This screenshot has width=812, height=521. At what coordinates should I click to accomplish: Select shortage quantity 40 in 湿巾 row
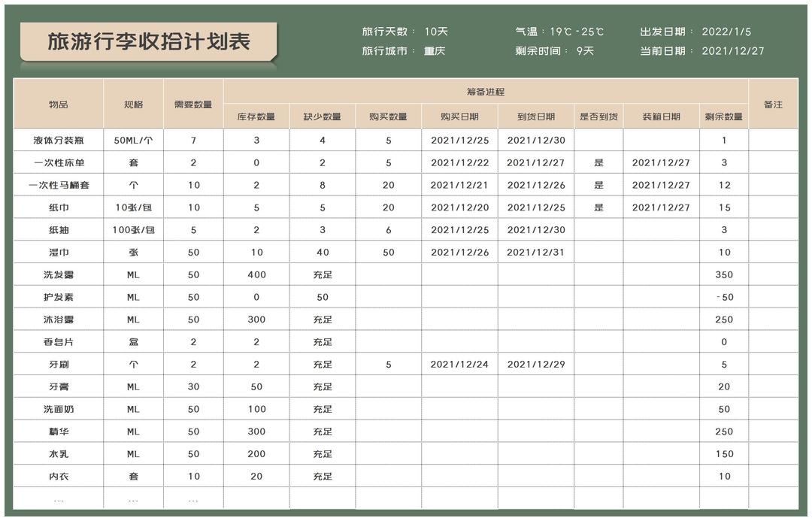(x=322, y=252)
